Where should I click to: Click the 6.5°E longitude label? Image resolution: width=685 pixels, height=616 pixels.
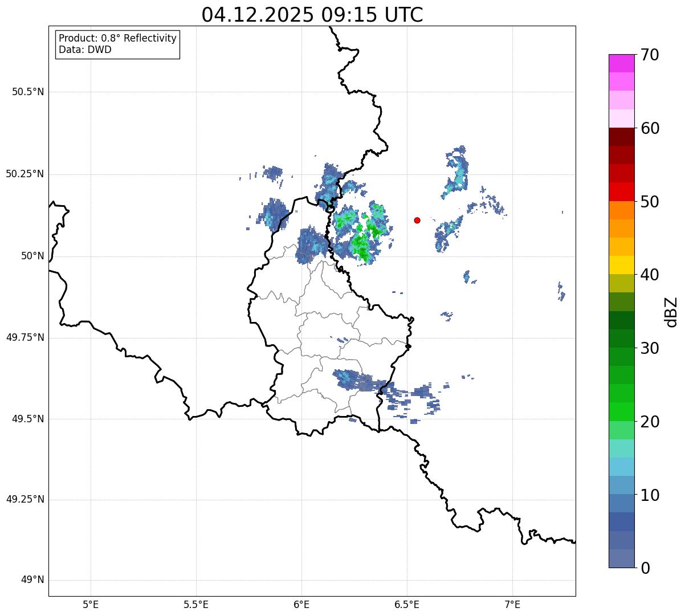click(x=407, y=605)
